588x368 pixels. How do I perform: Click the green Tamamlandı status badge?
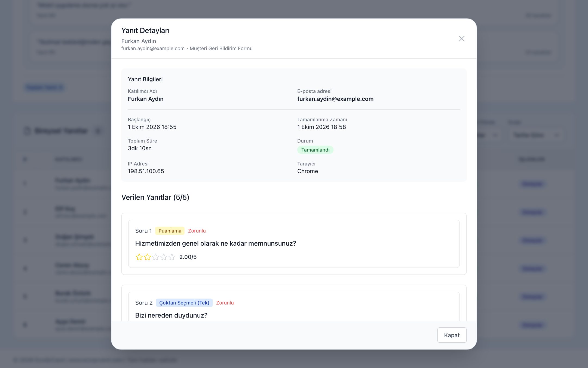point(315,150)
